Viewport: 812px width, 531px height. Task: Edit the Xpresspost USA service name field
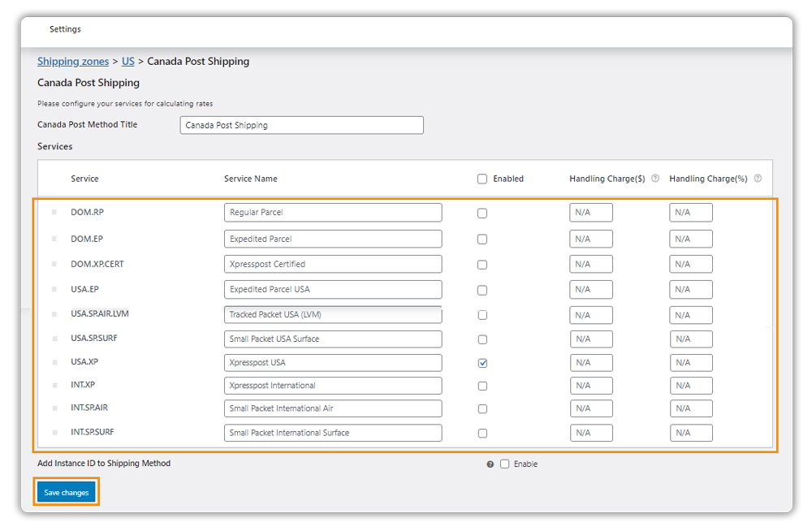333,363
